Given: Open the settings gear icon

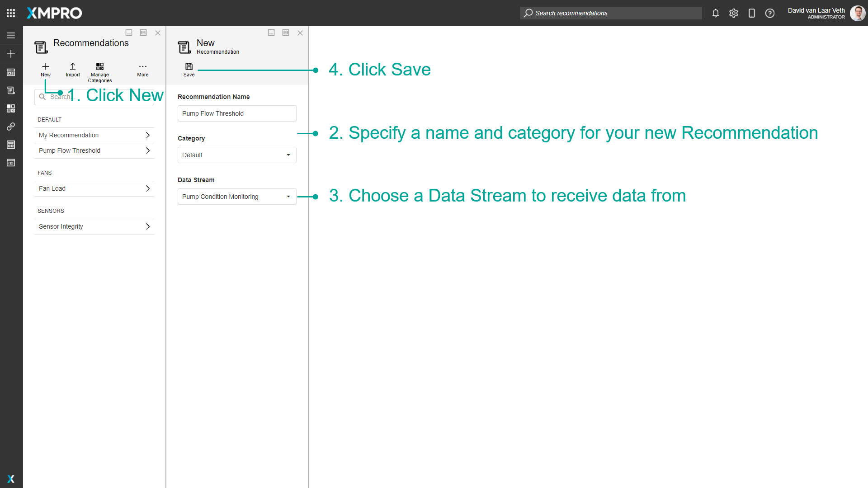Looking at the screenshot, I should [733, 13].
